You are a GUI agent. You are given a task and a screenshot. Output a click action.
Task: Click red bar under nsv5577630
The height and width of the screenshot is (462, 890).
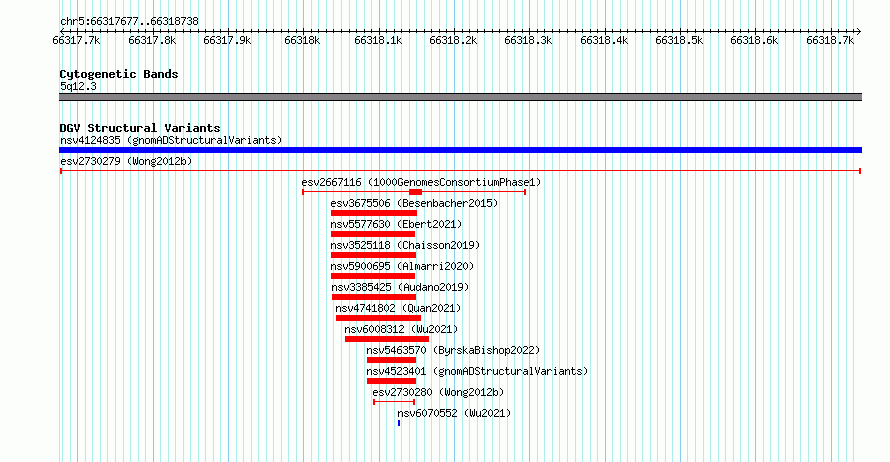373,234
